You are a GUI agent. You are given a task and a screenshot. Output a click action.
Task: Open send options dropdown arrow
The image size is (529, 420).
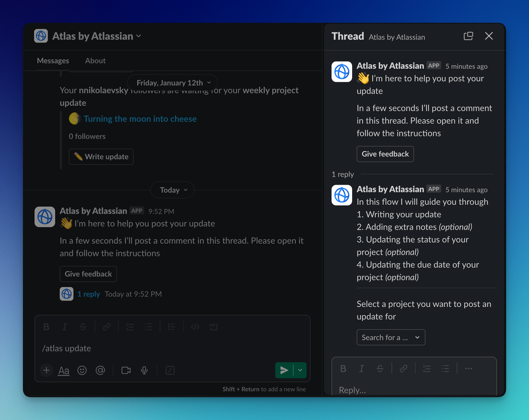pos(300,370)
